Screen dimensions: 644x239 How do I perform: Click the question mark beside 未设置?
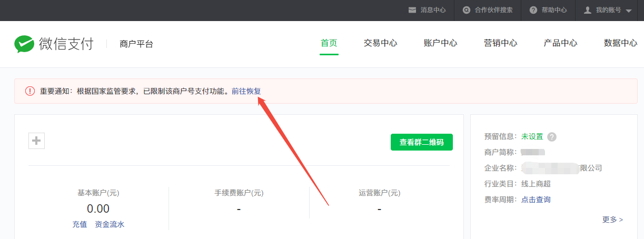[552, 137]
